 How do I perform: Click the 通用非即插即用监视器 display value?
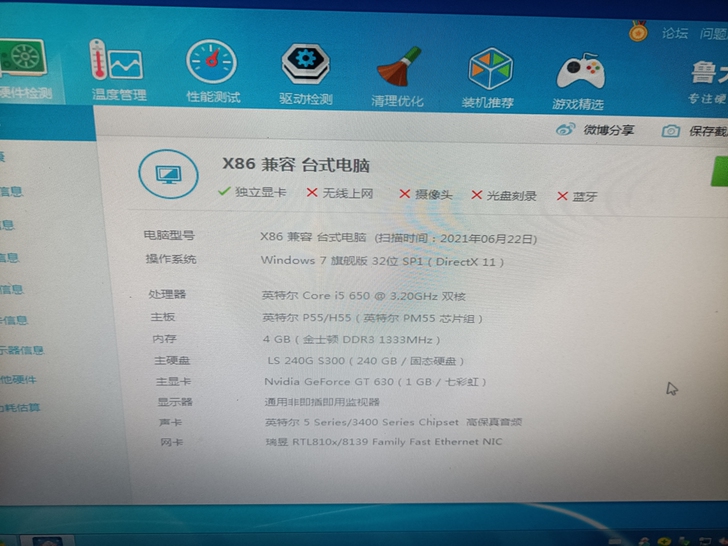tap(322, 402)
